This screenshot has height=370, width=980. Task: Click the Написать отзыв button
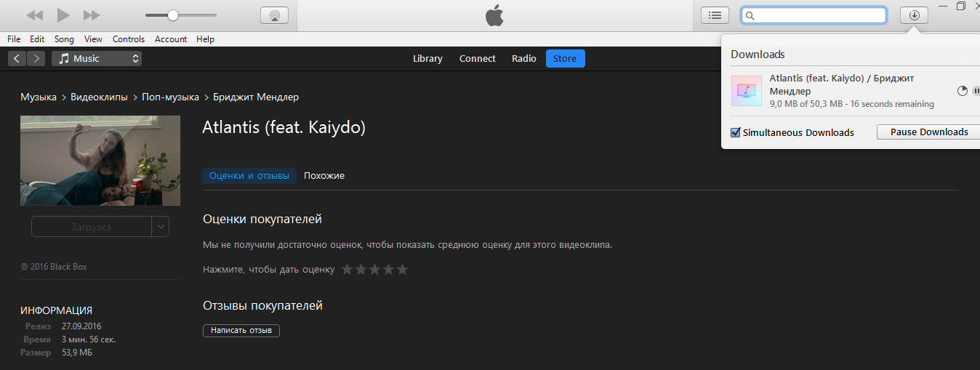pos(241,331)
